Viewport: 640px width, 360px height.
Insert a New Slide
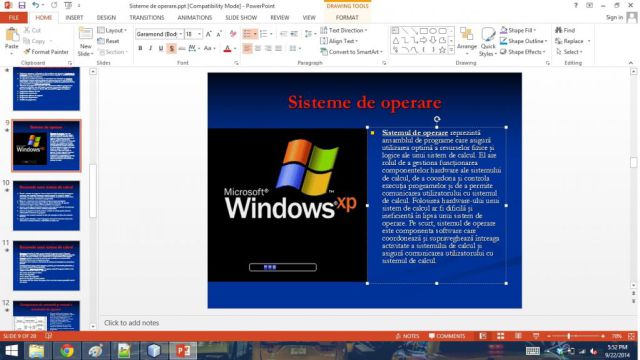point(85,42)
